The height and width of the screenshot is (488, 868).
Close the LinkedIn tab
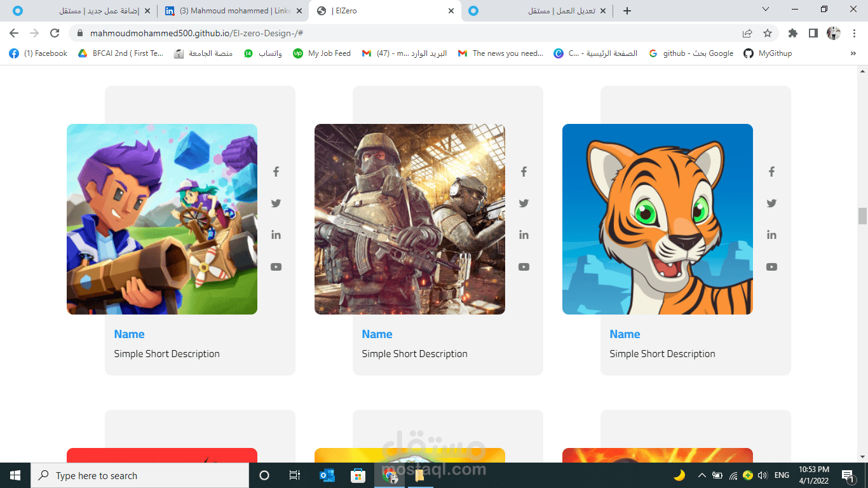coord(299,11)
